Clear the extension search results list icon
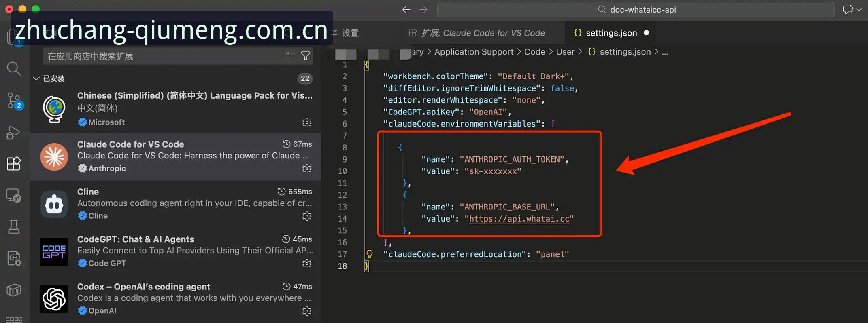Screen dimensions: 868x323 pyautogui.click(x=290, y=55)
